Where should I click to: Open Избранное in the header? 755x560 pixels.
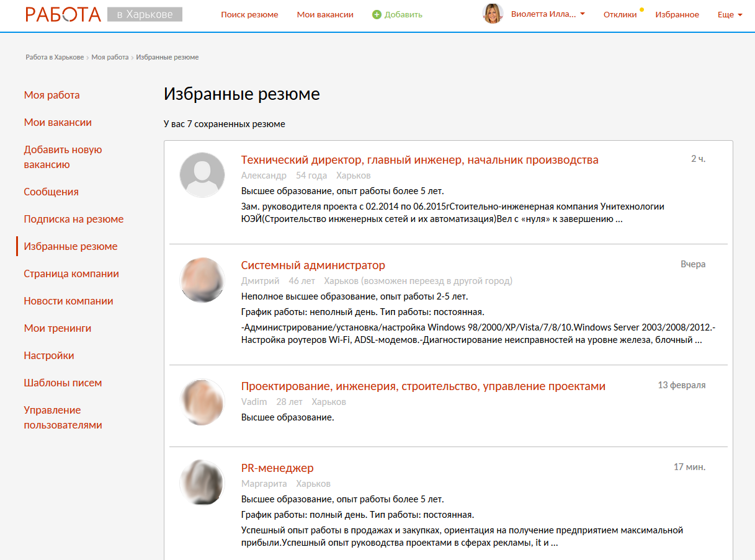click(x=677, y=15)
